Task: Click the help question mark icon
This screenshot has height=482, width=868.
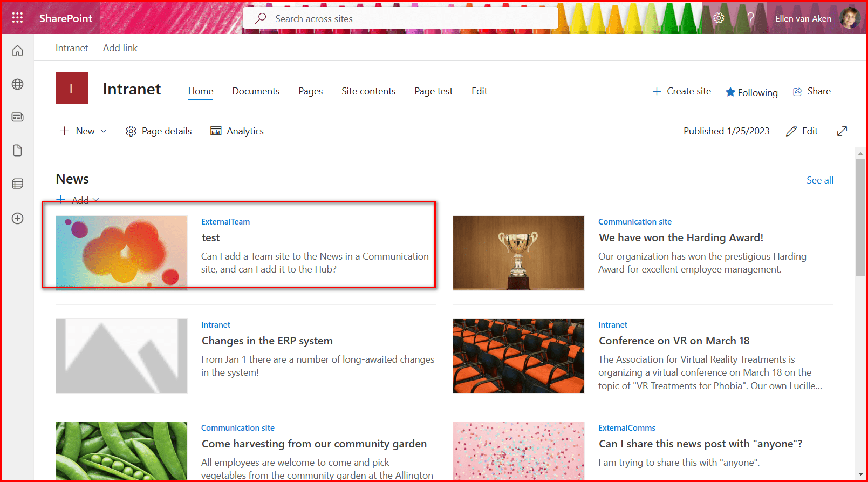Action: pyautogui.click(x=750, y=18)
